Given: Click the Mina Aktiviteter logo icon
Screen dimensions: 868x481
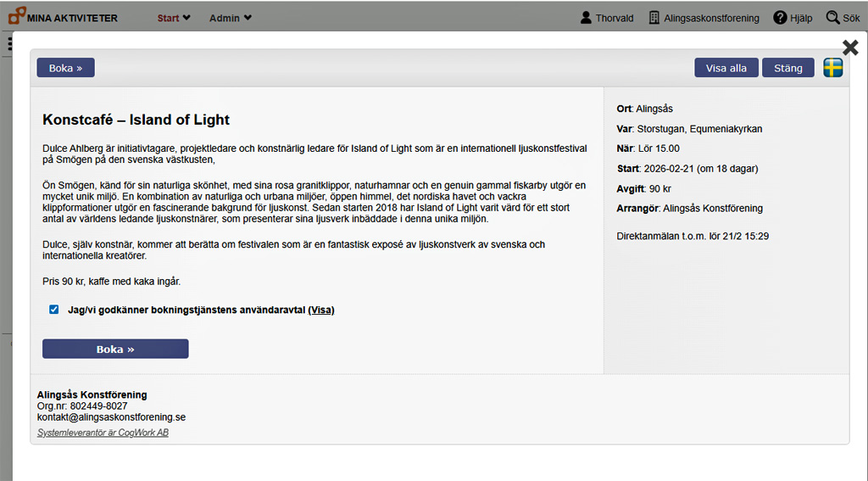Looking at the screenshot, I should pyautogui.click(x=16, y=17).
